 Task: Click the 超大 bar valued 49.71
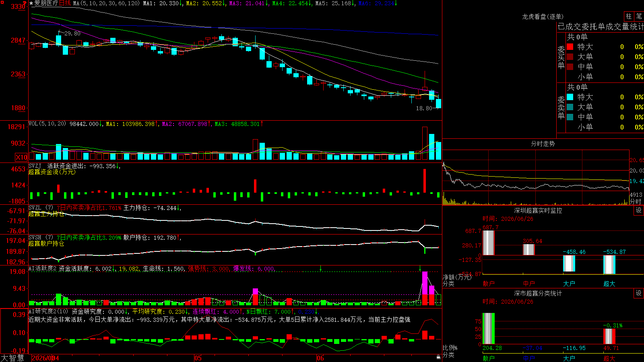[609, 336]
